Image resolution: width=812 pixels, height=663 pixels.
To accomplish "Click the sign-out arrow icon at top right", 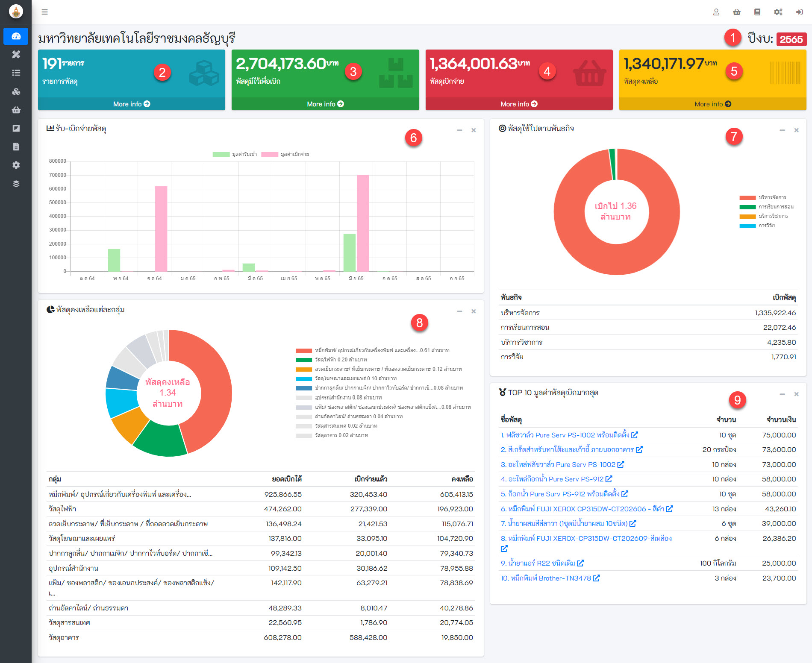I will (x=799, y=12).
